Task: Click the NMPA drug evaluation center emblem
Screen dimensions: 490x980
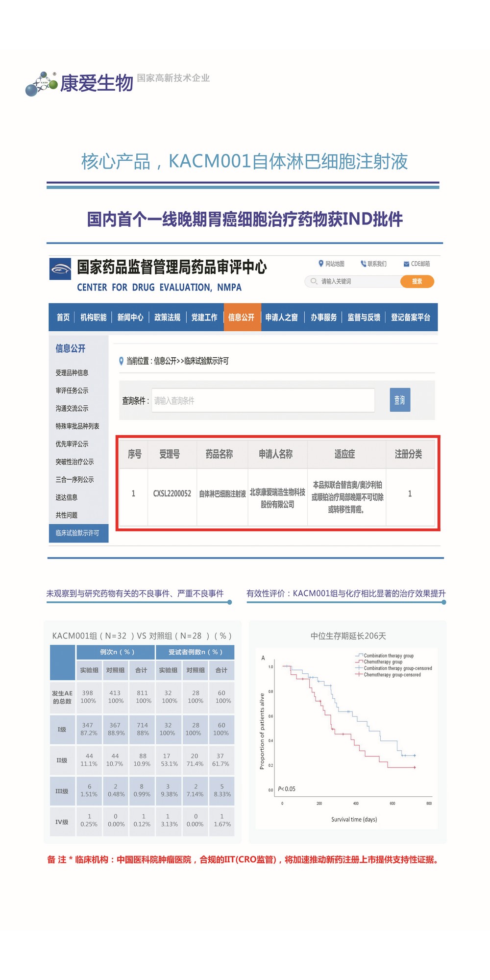Action: (x=60, y=269)
